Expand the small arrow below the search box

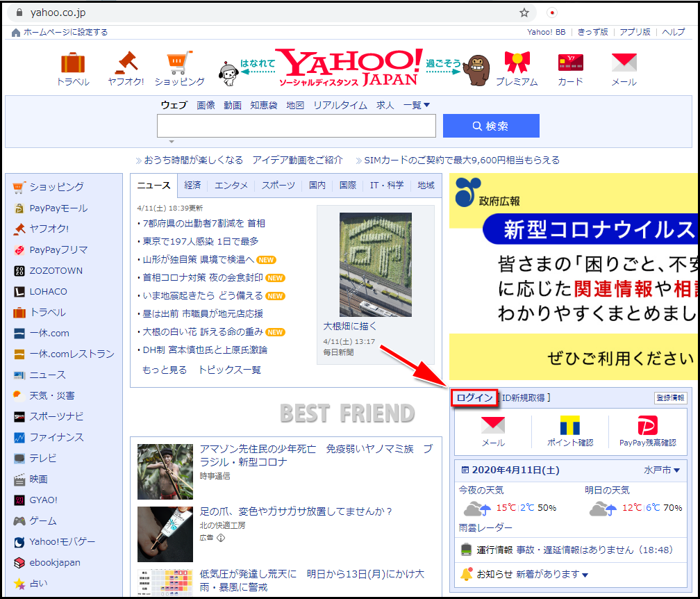[x=172, y=142]
